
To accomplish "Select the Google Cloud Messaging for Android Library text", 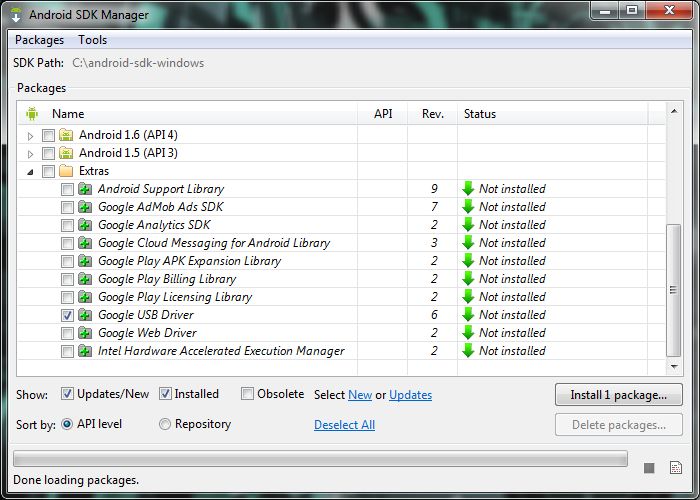I will pos(214,243).
